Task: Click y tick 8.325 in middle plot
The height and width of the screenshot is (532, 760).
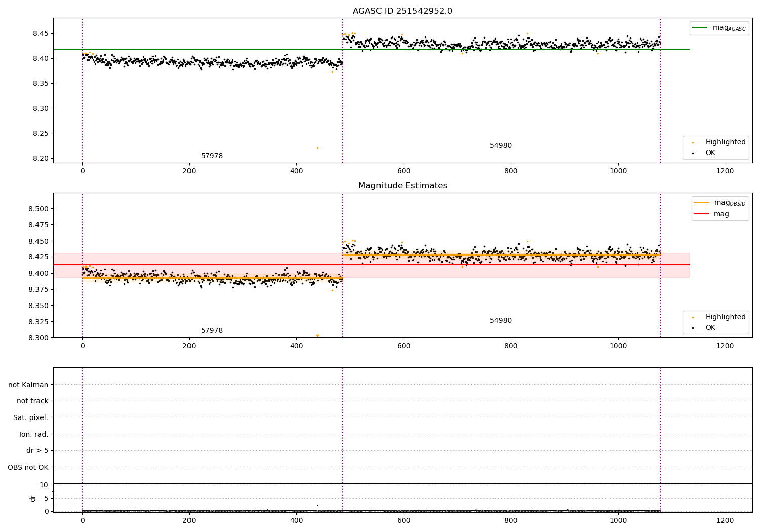Action: 38,322
